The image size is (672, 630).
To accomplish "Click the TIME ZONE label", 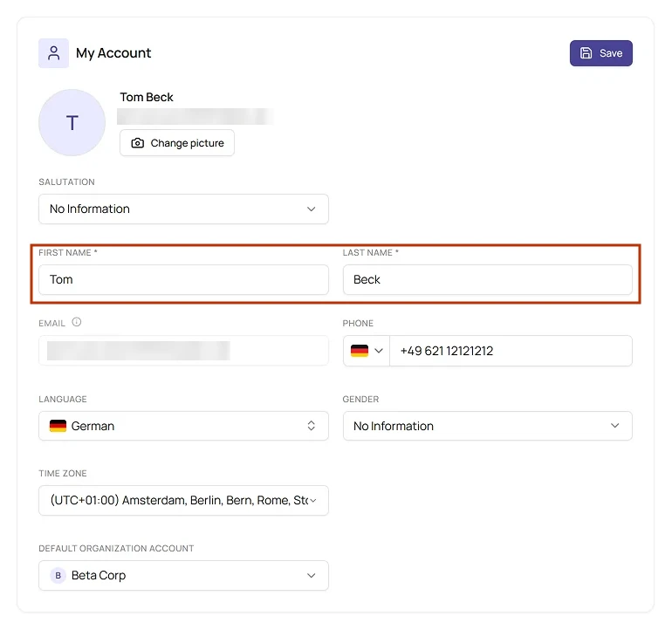I will point(63,473).
